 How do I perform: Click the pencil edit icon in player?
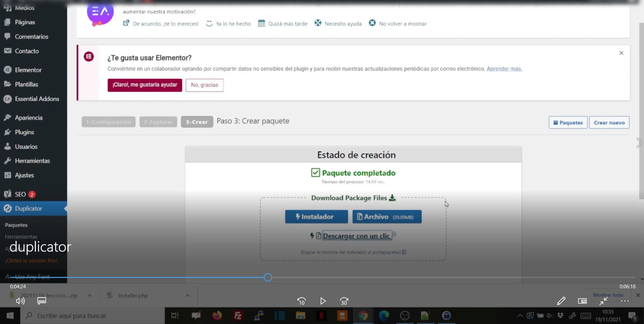[x=561, y=301]
